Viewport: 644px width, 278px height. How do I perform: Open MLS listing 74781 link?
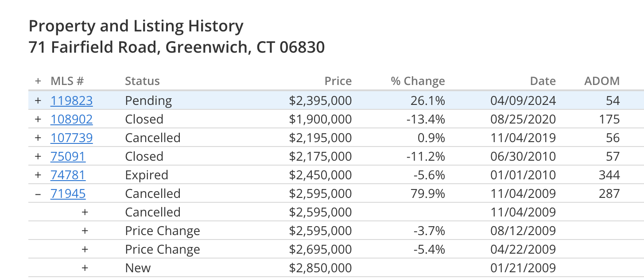coord(68,175)
